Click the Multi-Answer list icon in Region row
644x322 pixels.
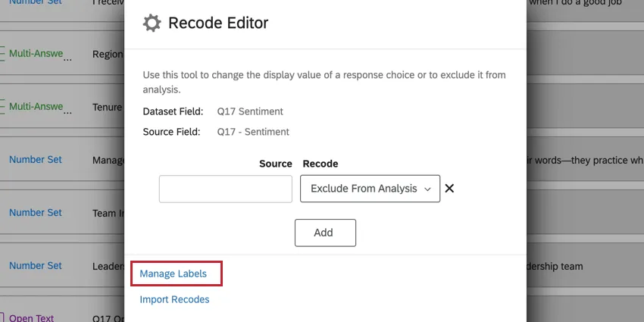coord(3,54)
